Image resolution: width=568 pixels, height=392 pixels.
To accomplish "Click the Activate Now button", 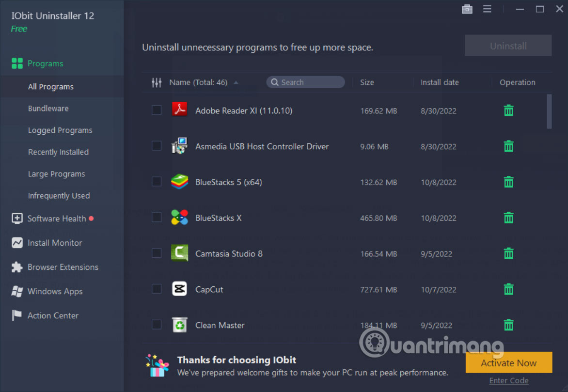I will tap(508, 362).
